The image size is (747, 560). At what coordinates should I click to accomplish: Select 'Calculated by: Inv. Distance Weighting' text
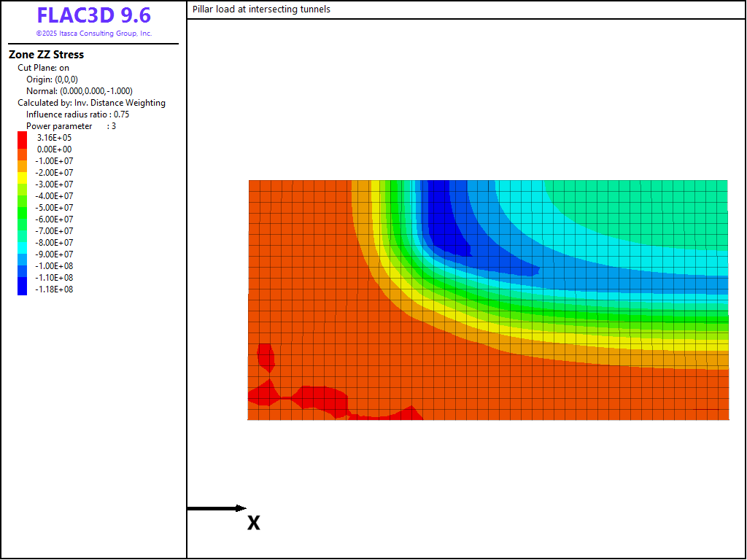click(x=91, y=103)
